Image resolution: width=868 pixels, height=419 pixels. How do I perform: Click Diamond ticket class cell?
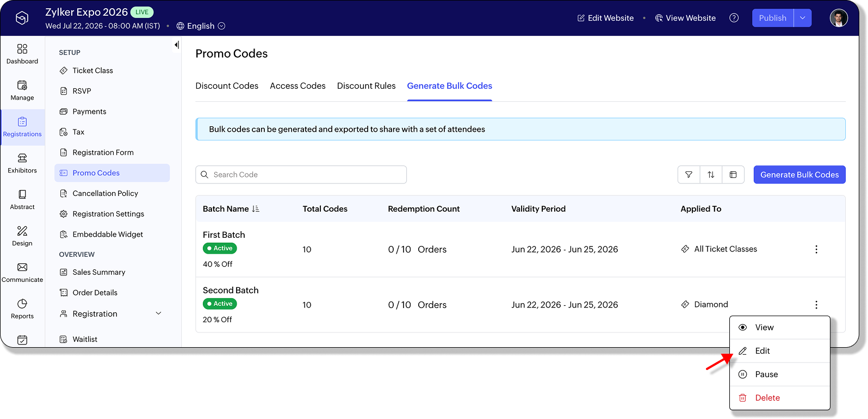(x=704, y=305)
